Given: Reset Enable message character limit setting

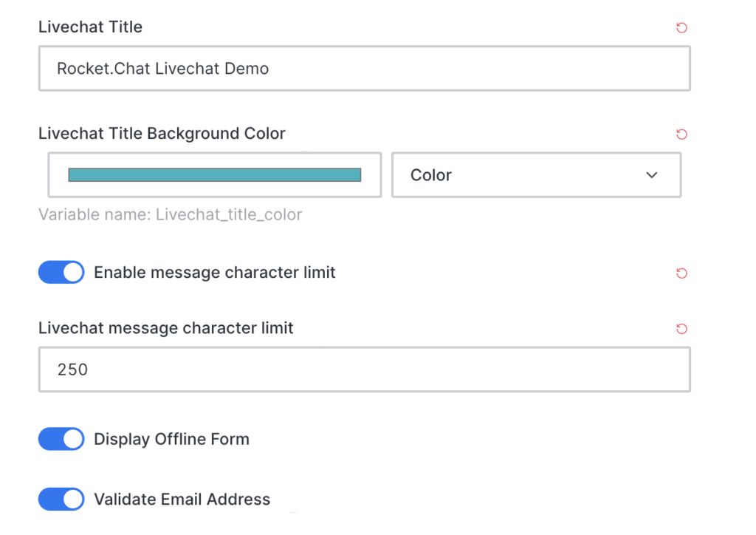Looking at the screenshot, I should (x=681, y=273).
